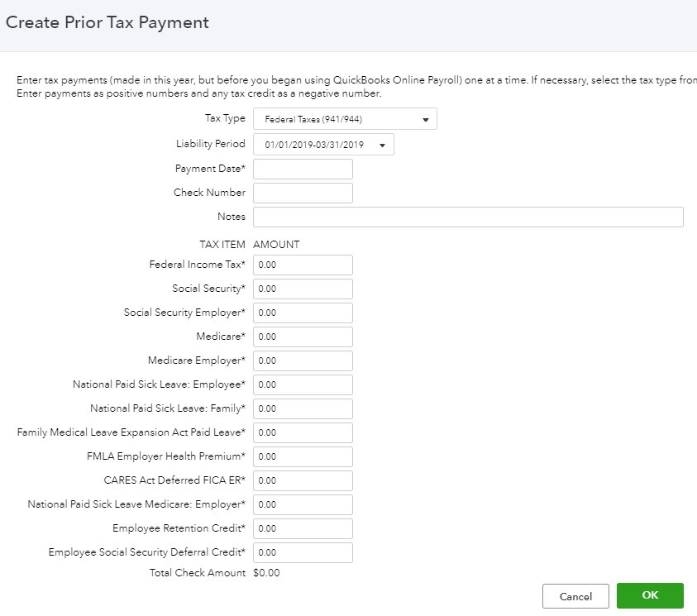Image resolution: width=697 pixels, height=616 pixels.
Task: Click the Payment Date input field
Action: (x=303, y=169)
